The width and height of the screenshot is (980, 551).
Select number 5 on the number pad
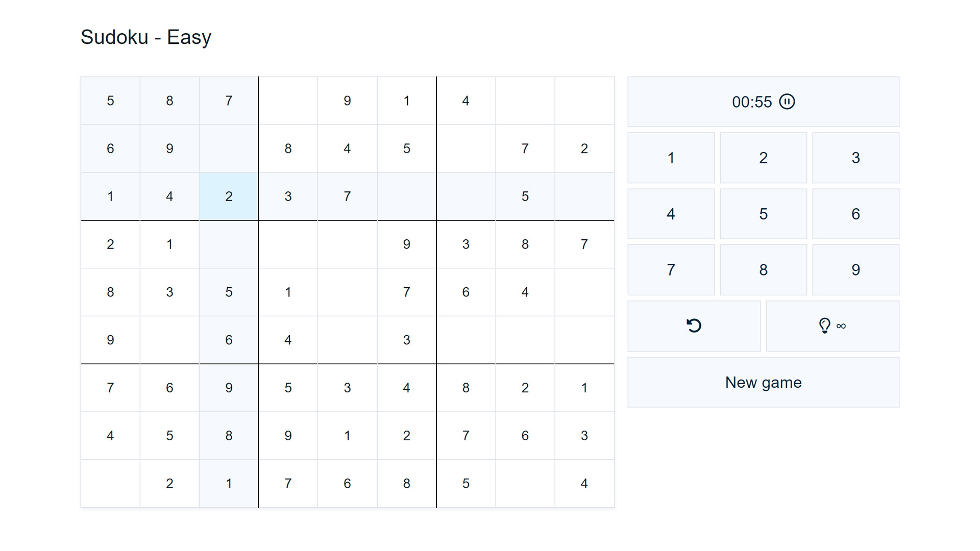point(763,214)
